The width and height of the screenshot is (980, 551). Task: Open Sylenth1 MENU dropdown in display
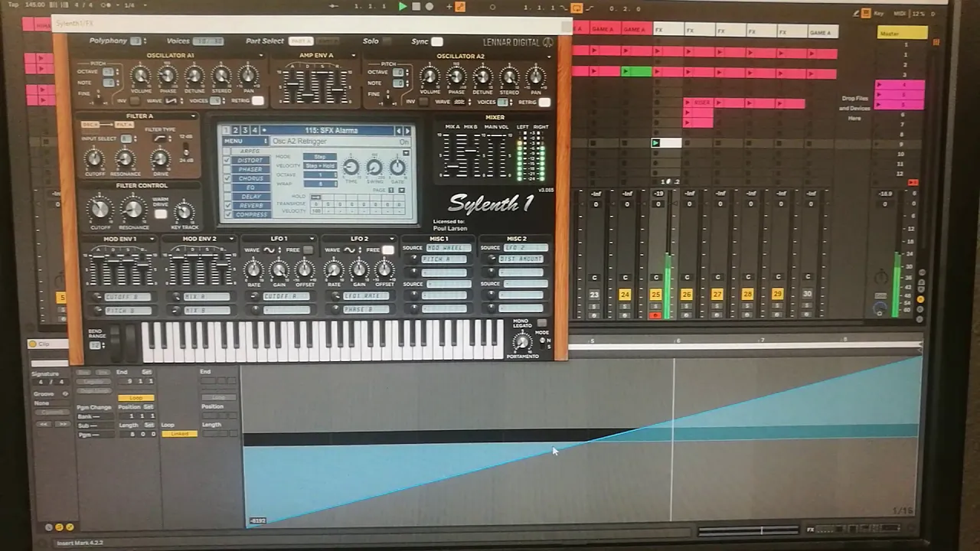245,142
